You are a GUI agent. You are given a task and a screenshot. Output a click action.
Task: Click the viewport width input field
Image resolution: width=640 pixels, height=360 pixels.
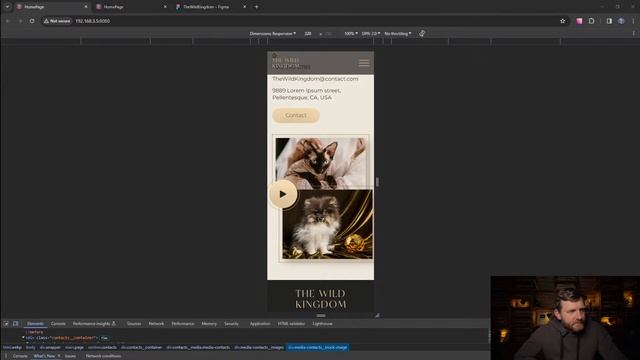[308, 33]
